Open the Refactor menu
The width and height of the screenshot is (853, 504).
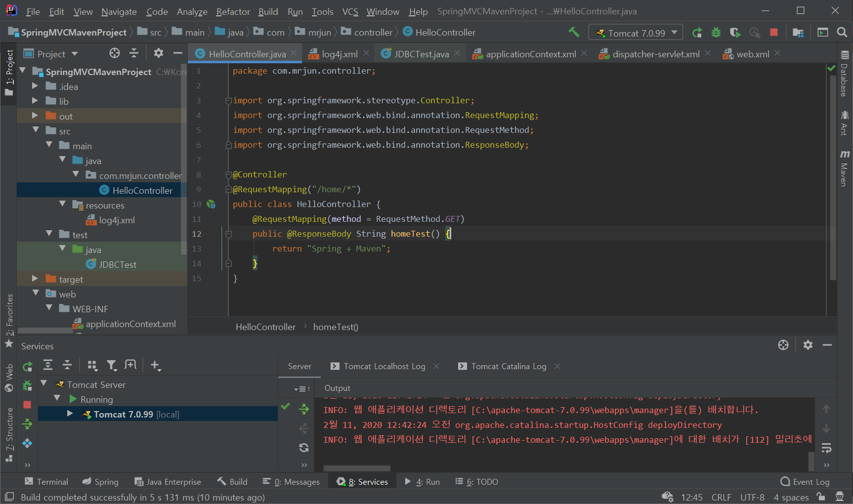(233, 11)
